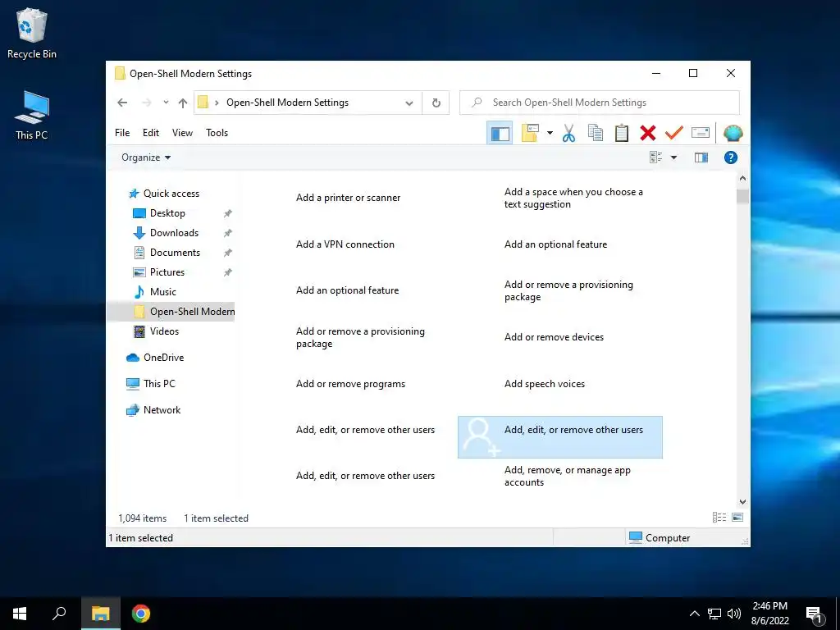Click the scroll down arrow of file list
Image resolution: width=840 pixels, height=630 pixels.
click(742, 502)
